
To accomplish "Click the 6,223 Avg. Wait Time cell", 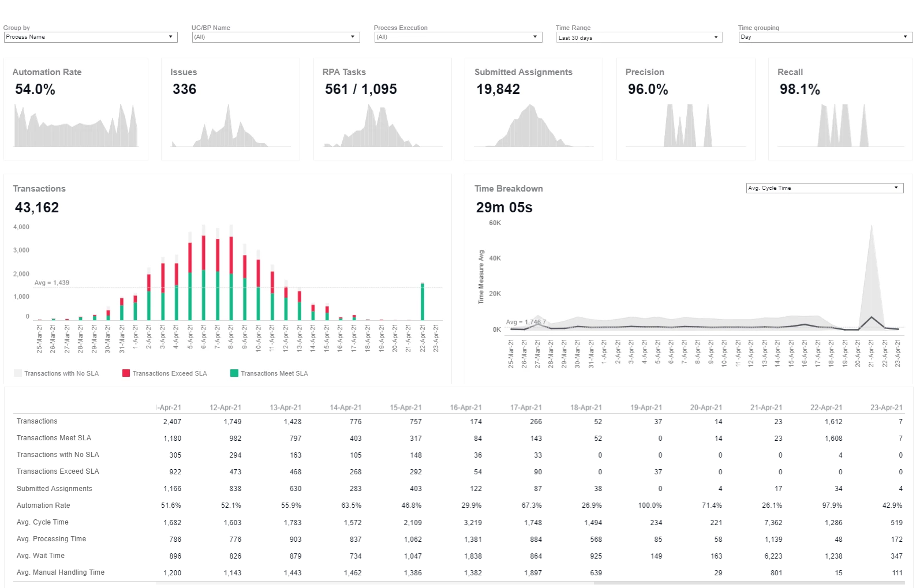I will coord(773,556).
